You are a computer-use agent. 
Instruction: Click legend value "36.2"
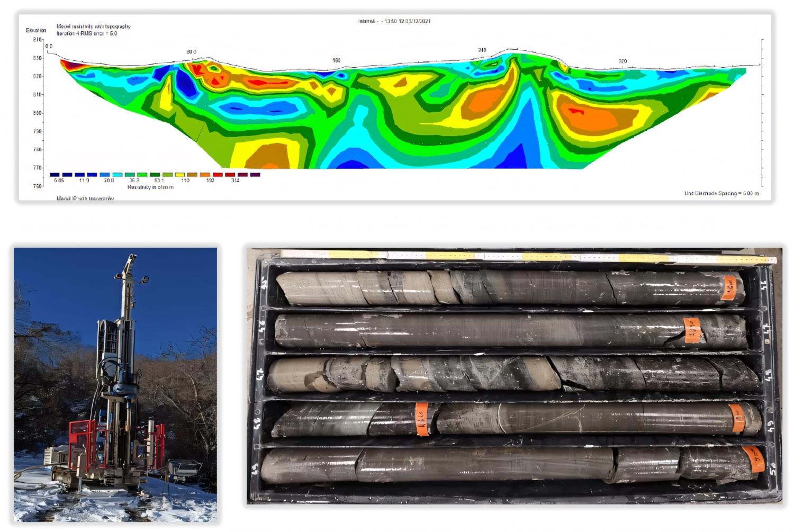click(134, 181)
